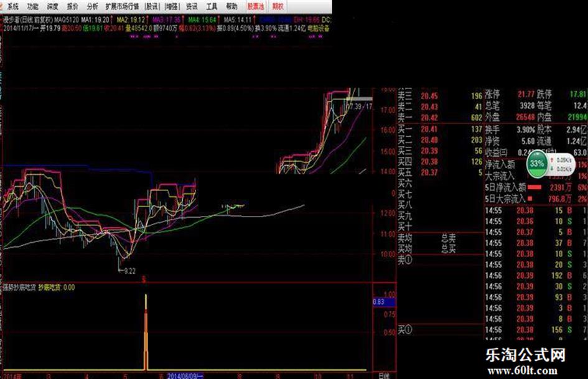Open the 股讯 menu item
The height and width of the screenshot is (379, 588).
pyautogui.click(x=152, y=6)
